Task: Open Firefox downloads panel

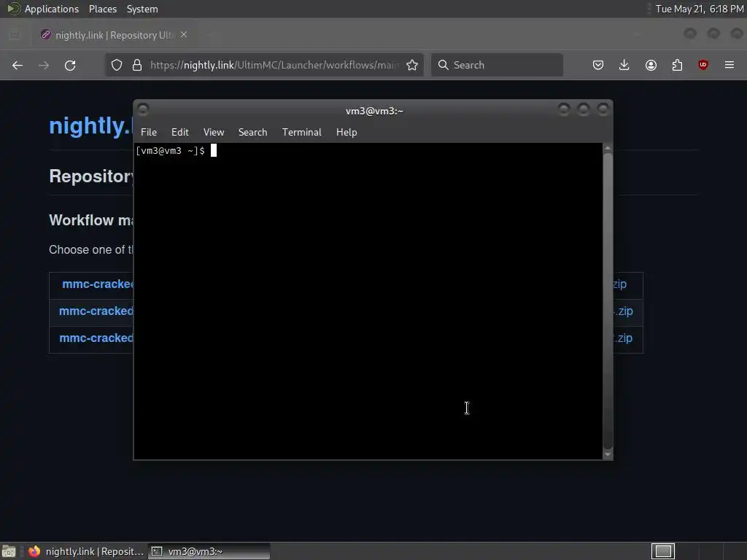Action: [x=624, y=65]
